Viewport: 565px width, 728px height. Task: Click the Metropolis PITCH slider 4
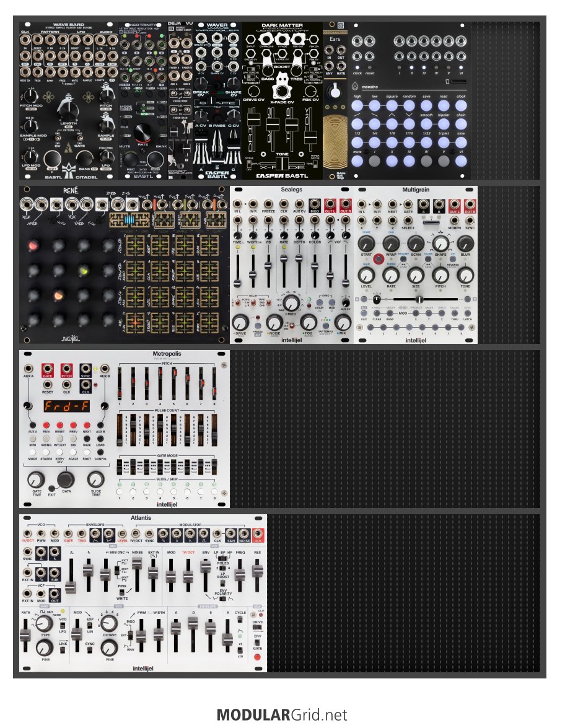pyautogui.click(x=160, y=384)
